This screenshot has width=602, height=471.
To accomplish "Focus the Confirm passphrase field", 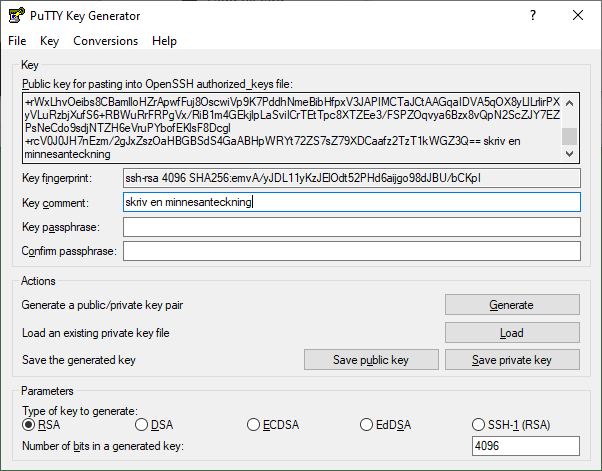I will pos(352,251).
